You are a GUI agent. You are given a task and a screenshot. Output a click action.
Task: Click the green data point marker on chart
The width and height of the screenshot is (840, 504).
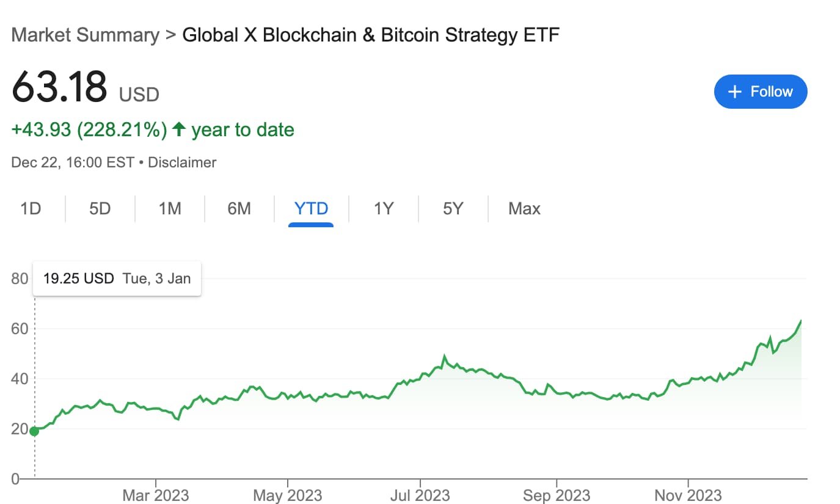coord(34,431)
